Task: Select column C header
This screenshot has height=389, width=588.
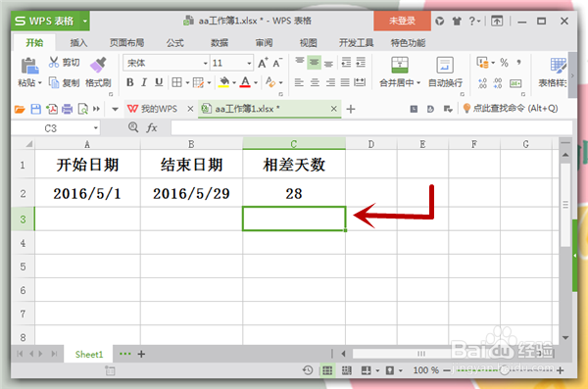Action: [x=294, y=144]
